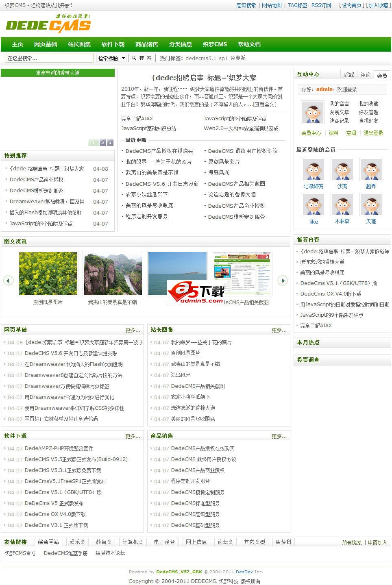392x585 pixels.
Task: Open the 检索标题 search type dropdown
Action: (112, 58)
